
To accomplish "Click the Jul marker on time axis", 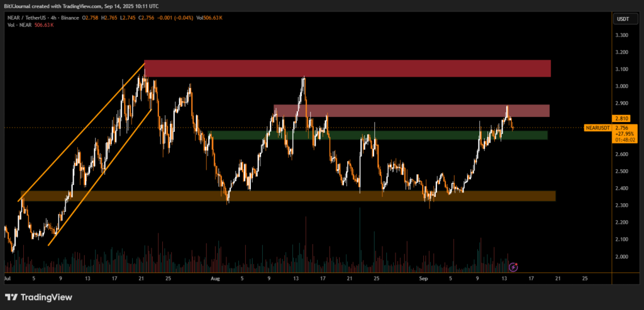I will click(8, 277).
